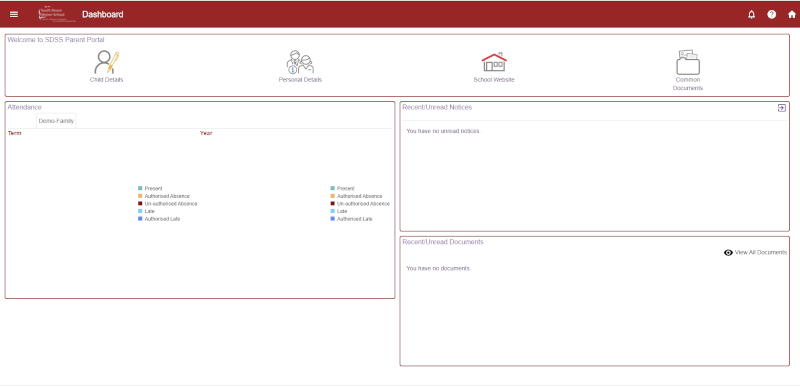This screenshot has width=800, height=387.
Task: Select the Demo-Family tab
Action: tap(56, 121)
